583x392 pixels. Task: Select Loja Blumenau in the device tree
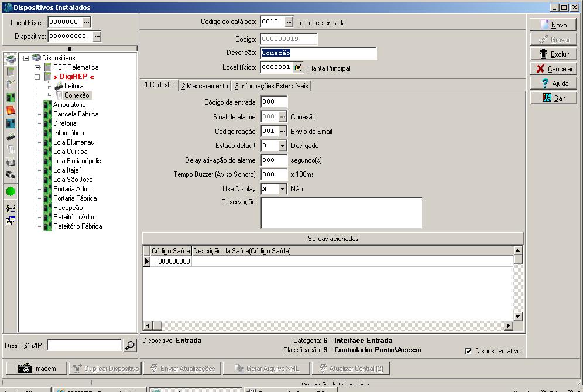[x=74, y=142]
